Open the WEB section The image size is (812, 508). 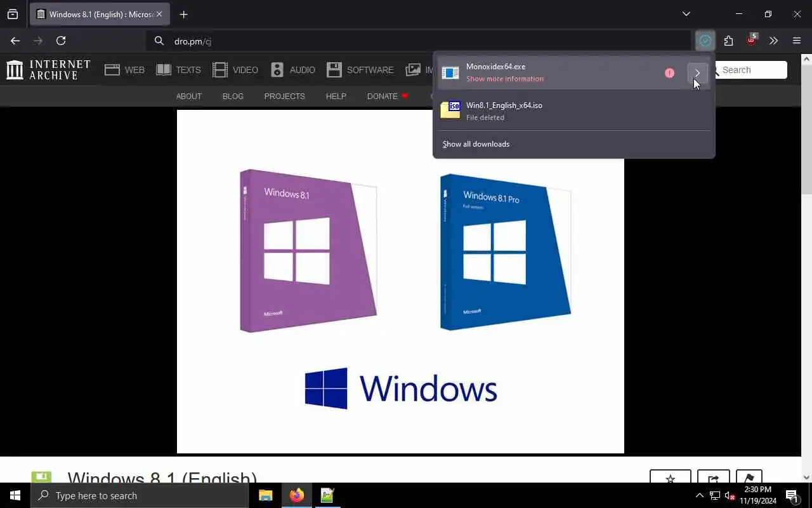(125, 70)
